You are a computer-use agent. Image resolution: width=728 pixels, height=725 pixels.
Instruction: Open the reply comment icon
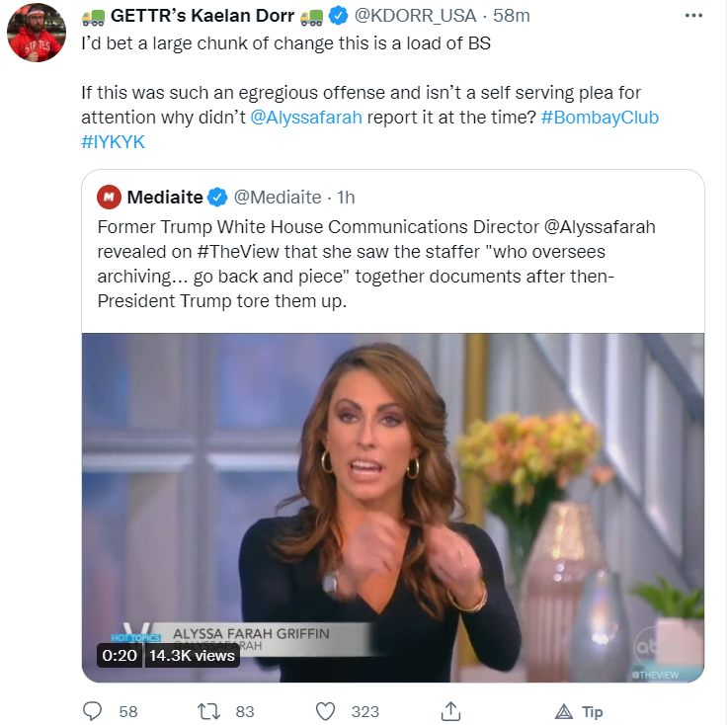tap(92, 711)
